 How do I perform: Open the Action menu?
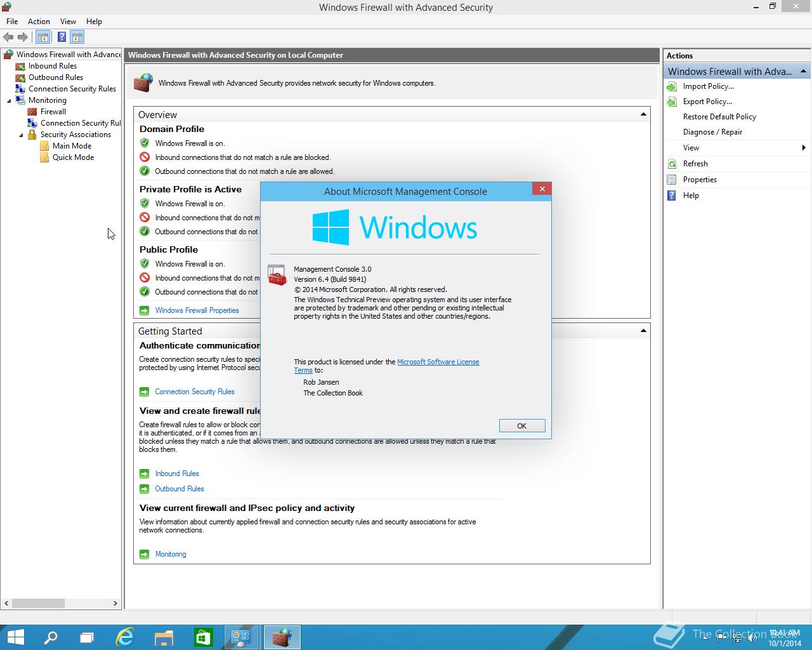(39, 22)
